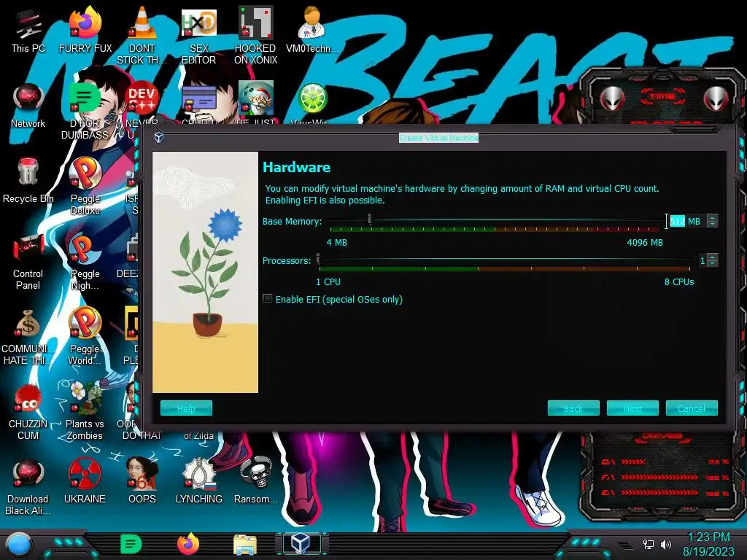Click the left alien head on widget
The width and height of the screenshot is (747, 560).
(x=613, y=98)
